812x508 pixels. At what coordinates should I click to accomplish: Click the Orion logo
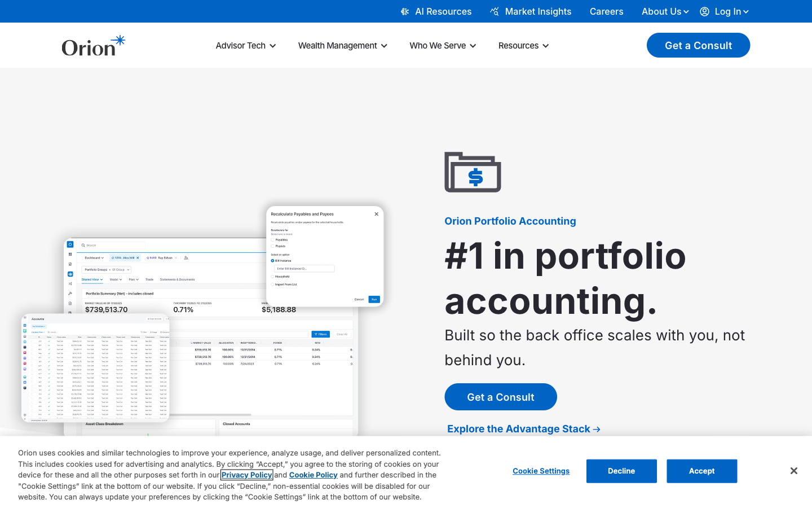[94, 46]
